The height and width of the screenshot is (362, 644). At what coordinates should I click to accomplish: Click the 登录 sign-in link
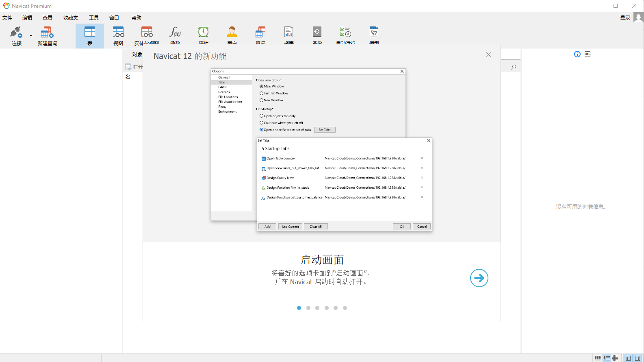click(x=625, y=17)
